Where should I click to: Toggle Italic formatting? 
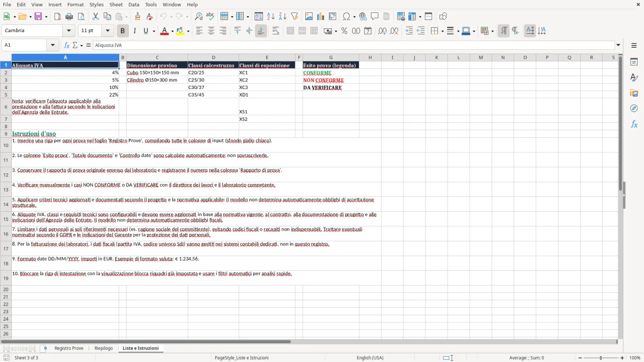(x=134, y=31)
